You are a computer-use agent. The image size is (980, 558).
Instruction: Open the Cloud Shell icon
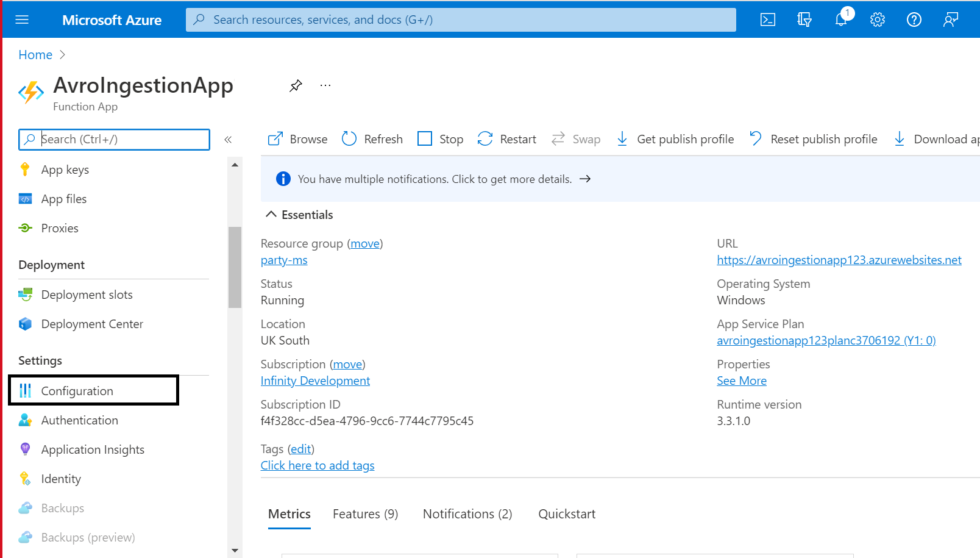tap(768, 20)
